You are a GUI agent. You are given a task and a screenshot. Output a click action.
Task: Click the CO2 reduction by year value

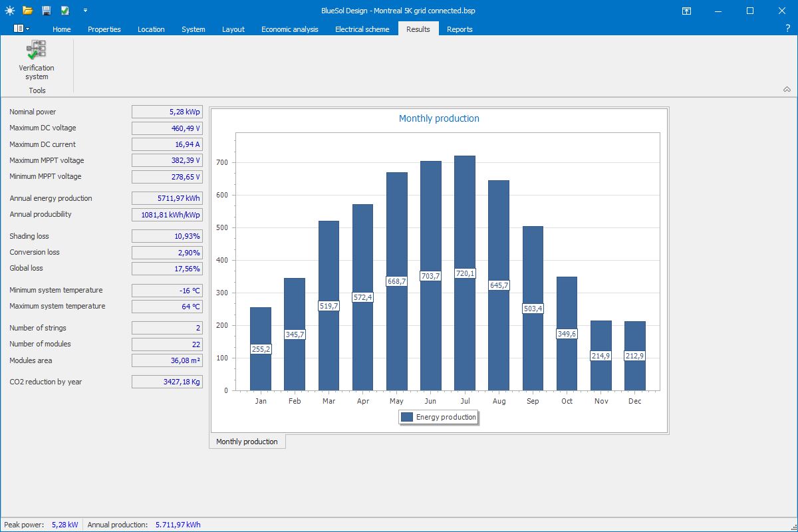pyautogui.click(x=167, y=382)
